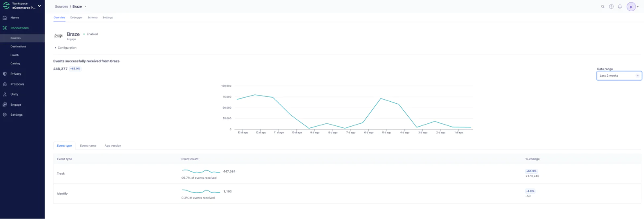Click the +63.3% change badge
The image size is (644, 219).
click(x=531, y=171)
